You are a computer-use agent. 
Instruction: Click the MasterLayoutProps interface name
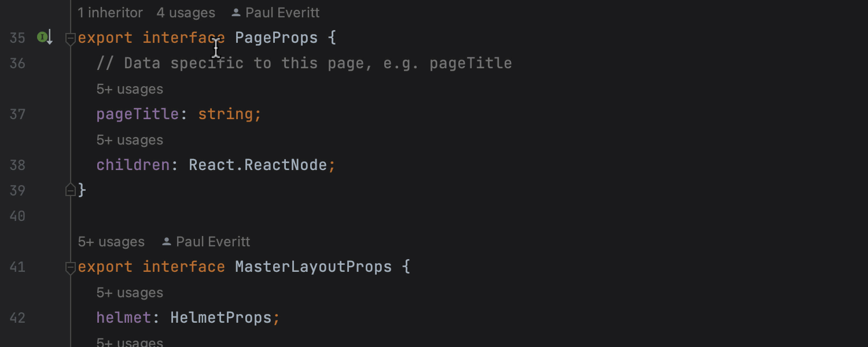coord(313,267)
